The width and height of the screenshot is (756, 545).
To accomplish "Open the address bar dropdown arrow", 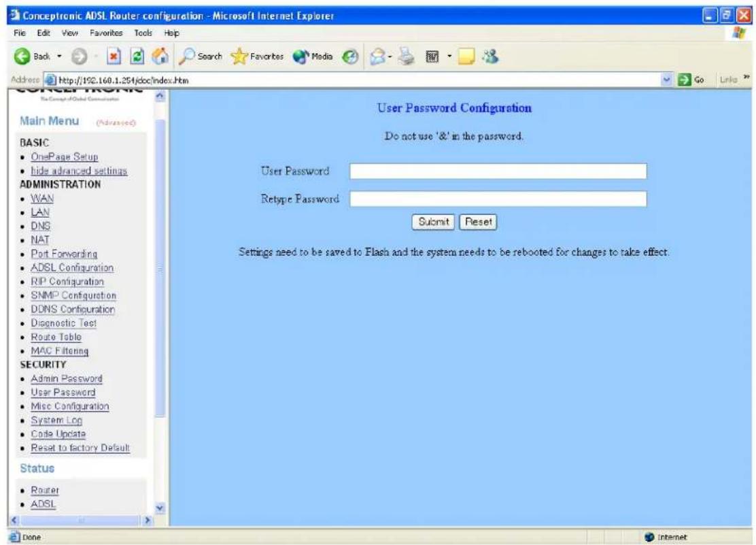I will (667, 80).
